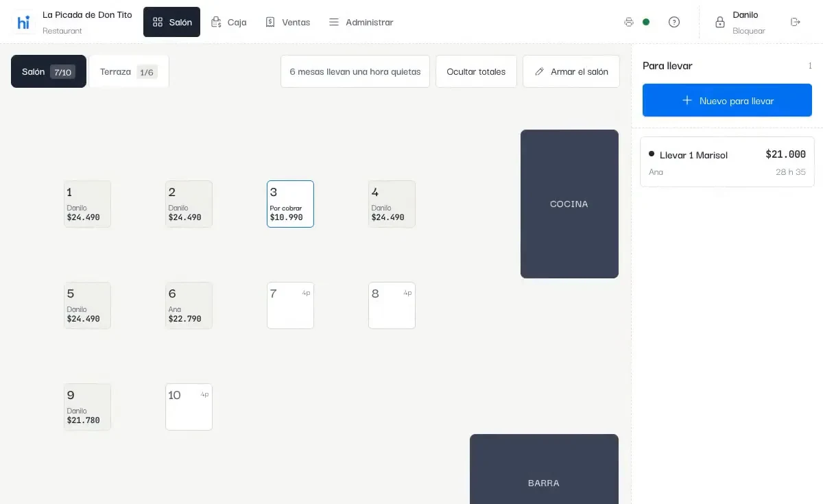Select the Salón 7/10 tab
Viewport: 823px width, 504px height.
point(49,71)
